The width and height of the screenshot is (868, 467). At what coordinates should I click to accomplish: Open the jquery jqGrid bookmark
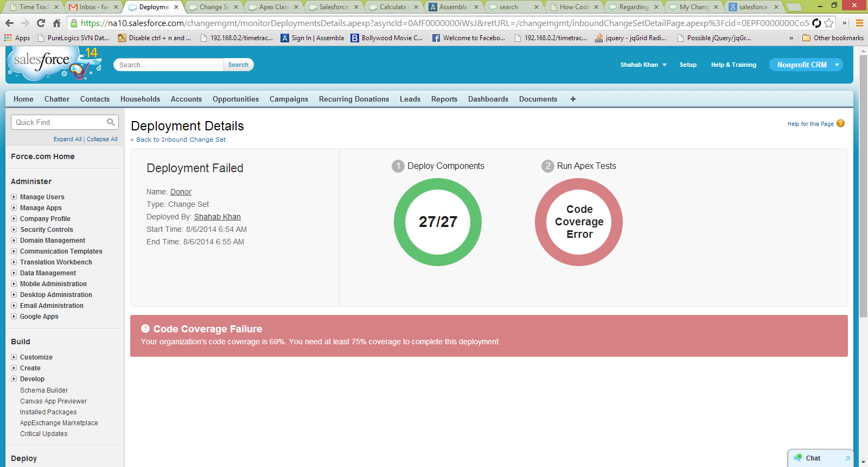(631, 38)
